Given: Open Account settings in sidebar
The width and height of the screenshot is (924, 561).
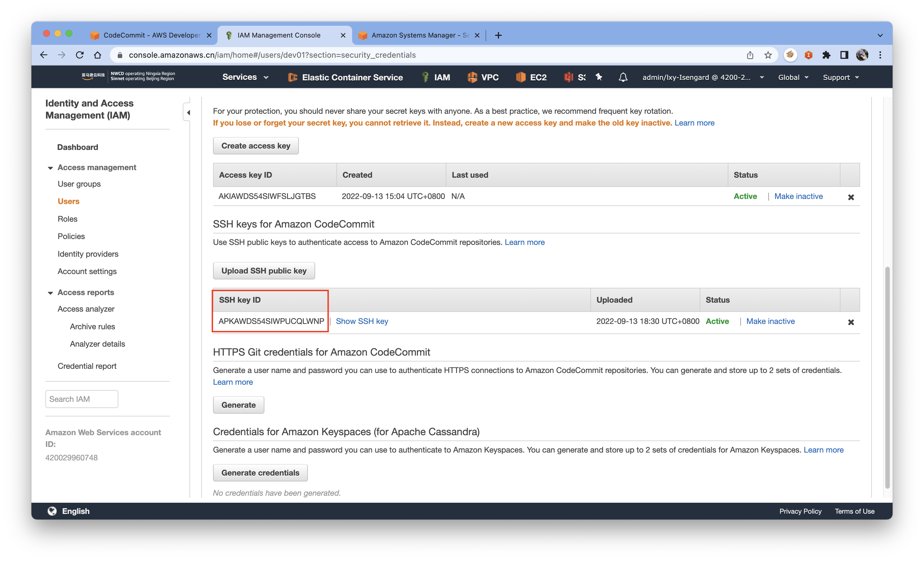Looking at the screenshot, I should tap(87, 271).
